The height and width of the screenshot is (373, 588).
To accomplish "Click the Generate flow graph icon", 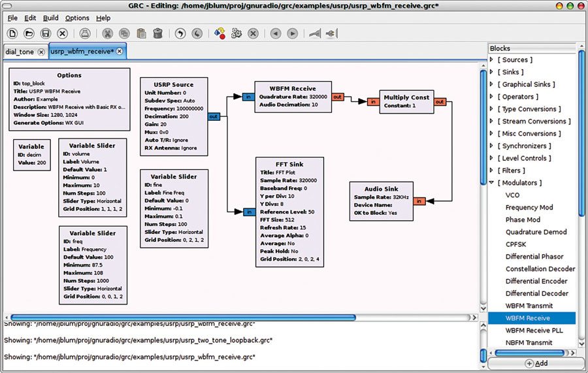I will pos(220,33).
